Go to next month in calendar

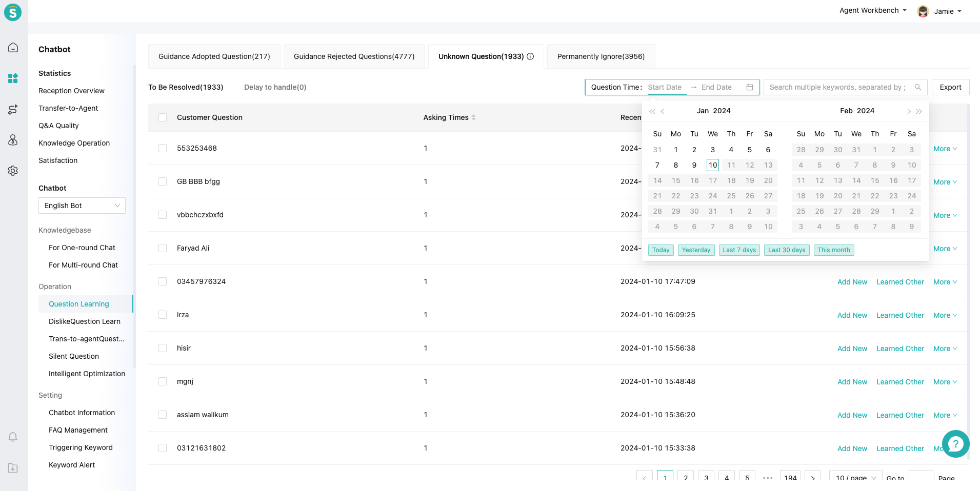(908, 111)
